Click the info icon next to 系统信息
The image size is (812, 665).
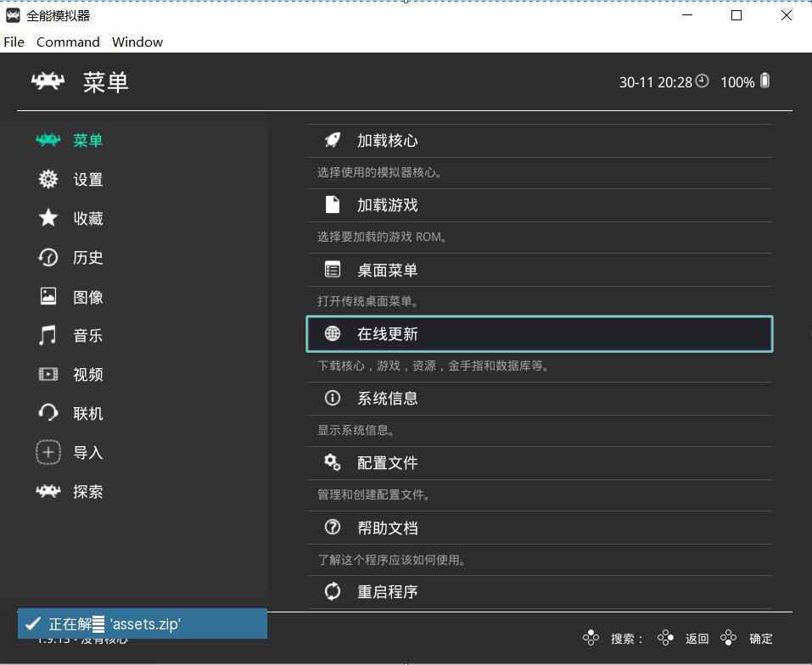coord(332,398)
